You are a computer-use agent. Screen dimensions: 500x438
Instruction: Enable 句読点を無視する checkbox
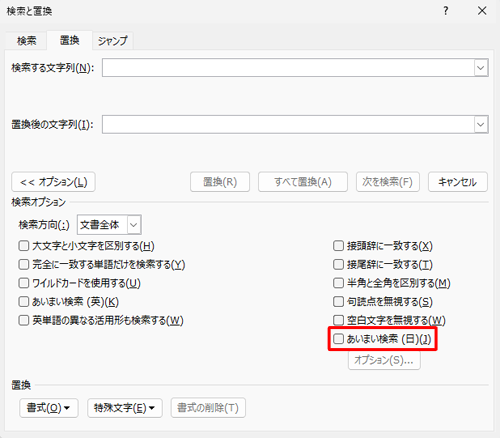338,302
